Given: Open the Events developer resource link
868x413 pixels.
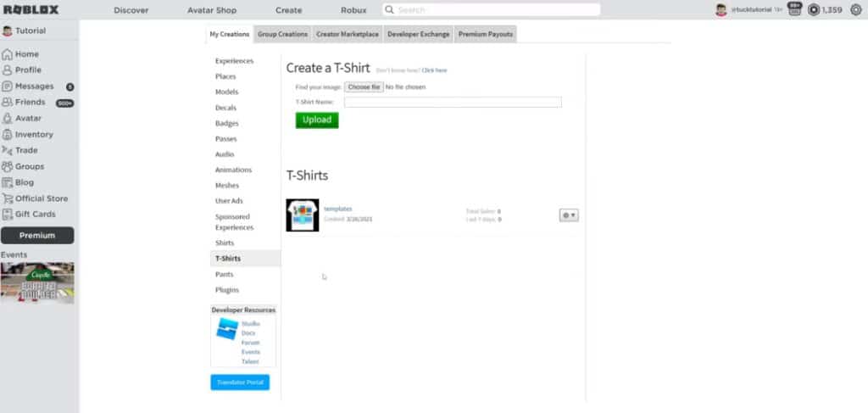Looking at the screenshot, I should 251,352.
